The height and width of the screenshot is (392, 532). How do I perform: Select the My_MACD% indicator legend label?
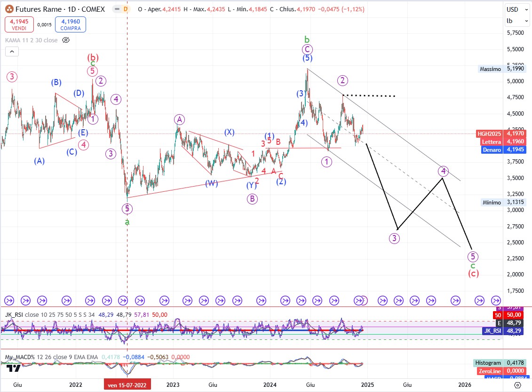coord(20,357)
